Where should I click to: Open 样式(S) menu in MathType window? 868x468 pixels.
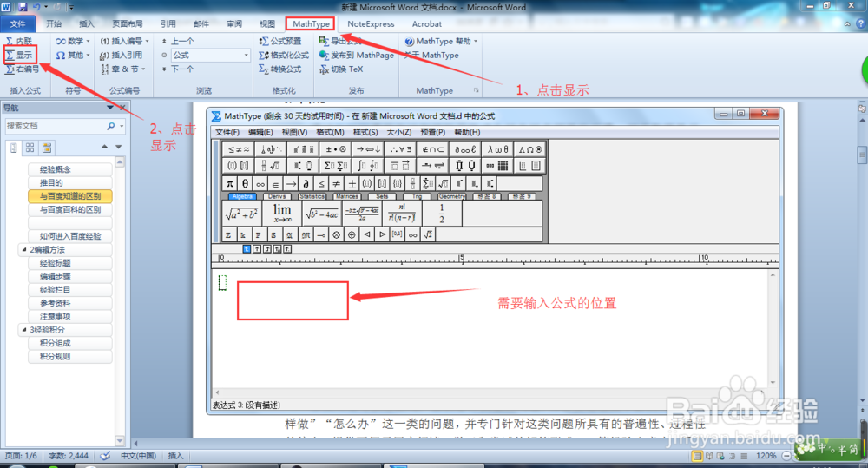pos(365,132)
